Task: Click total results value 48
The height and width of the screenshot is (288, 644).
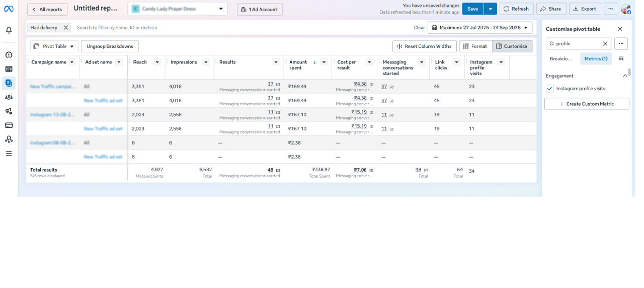Action: tap(270, 170)
